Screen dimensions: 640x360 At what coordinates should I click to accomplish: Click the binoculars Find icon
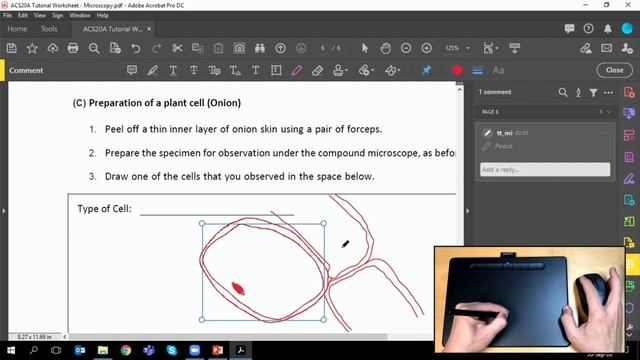(x=260, y=48)
